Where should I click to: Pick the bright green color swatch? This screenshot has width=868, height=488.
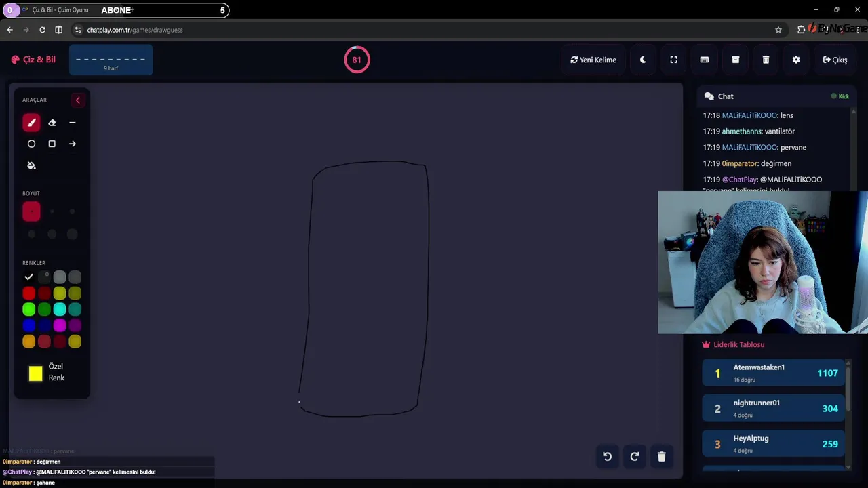pyautogui.click(x=28, y=309)
